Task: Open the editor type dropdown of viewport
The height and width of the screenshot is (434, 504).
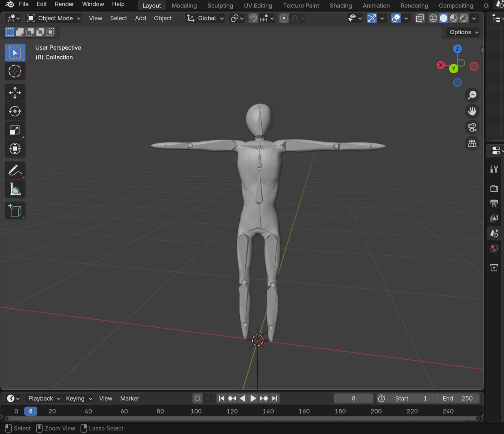Action: (x=13, y=18)
